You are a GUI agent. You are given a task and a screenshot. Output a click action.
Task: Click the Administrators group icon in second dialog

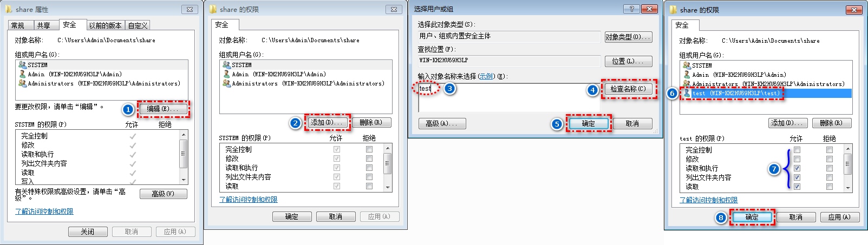[226, 83]
